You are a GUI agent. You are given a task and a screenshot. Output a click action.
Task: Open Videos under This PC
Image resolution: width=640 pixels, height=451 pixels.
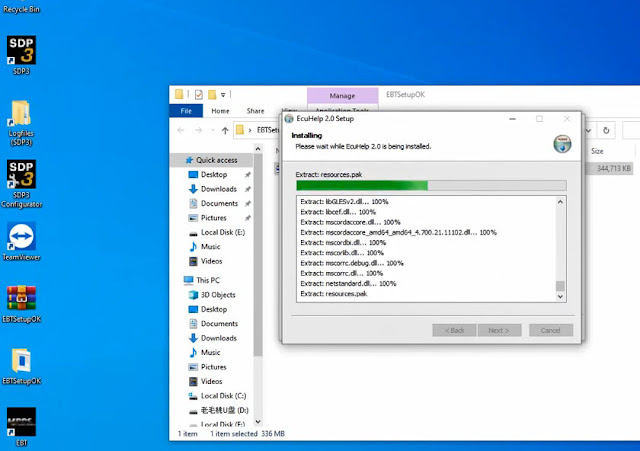point(211,381)
